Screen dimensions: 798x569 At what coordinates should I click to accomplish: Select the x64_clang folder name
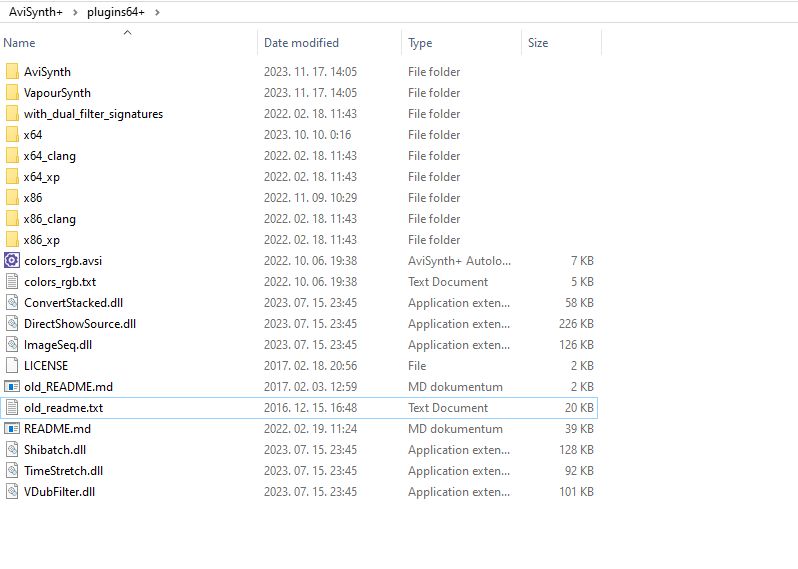(x=50, y=156)
